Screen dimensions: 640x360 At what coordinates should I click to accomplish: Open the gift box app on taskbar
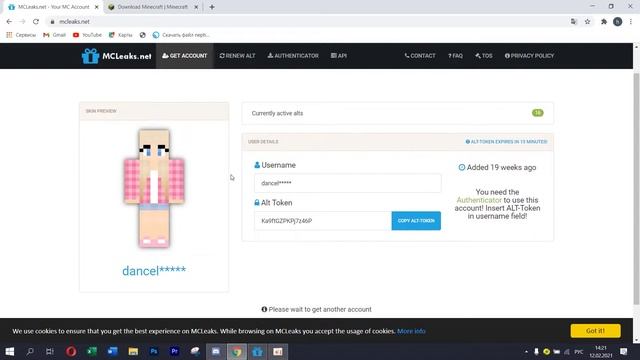(x=257, y=351)
